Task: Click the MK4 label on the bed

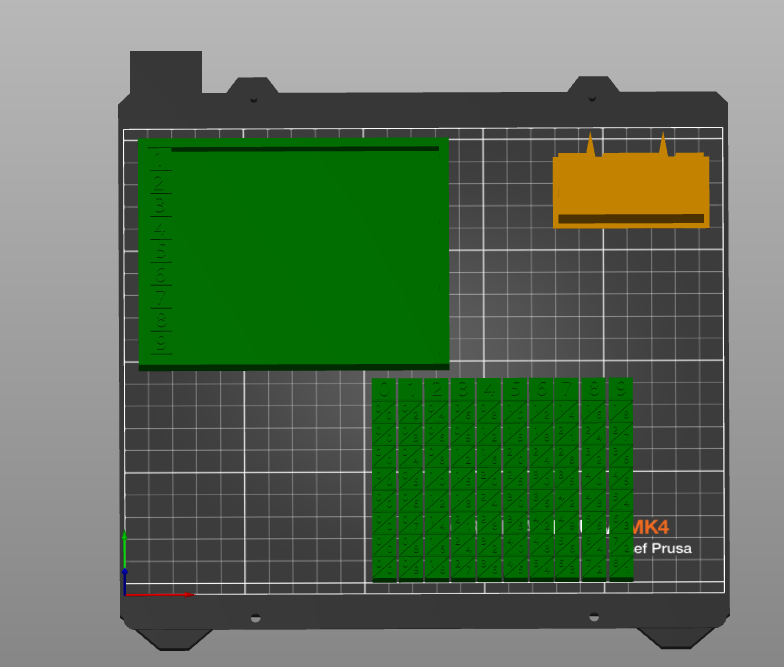Action: [650, 526]
